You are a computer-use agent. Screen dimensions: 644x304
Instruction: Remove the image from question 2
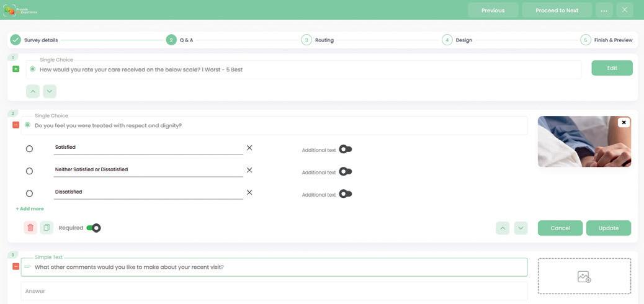pyautogui.click(x=624, y=122)
